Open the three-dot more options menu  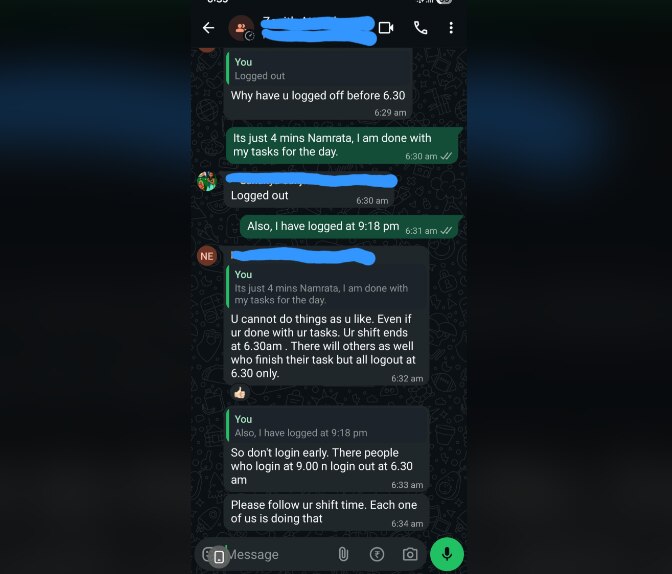tap(451, 28)
